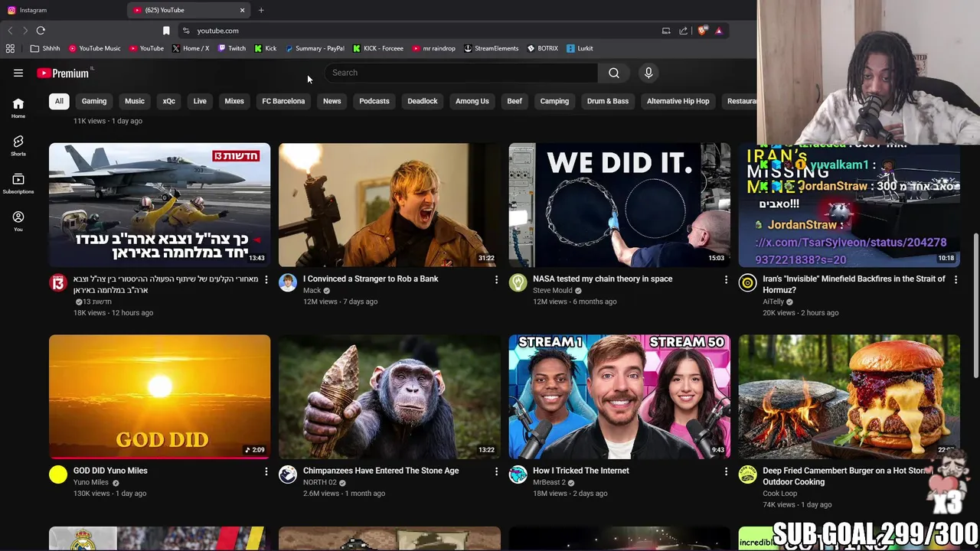The height and width of the screenshot is (551, 980).
Task: Reload the page with browser refresh
Action: coord(41,31)
